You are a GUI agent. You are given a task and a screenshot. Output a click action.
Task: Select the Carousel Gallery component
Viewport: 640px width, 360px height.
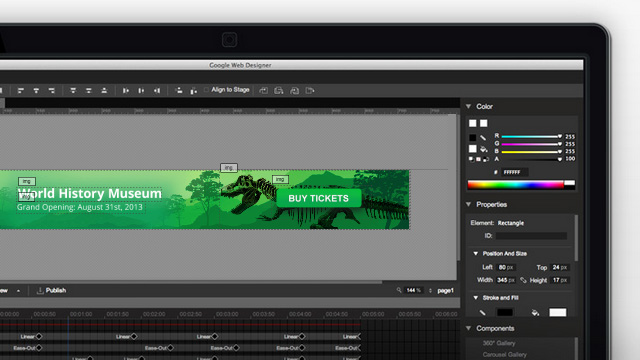tap(504, 355)
